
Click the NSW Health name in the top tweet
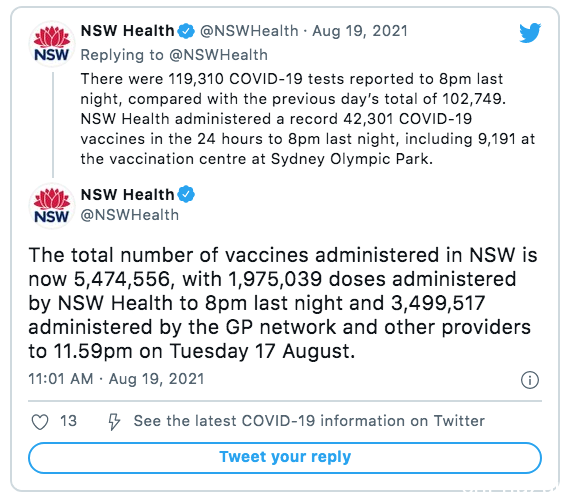pos(127,31)
